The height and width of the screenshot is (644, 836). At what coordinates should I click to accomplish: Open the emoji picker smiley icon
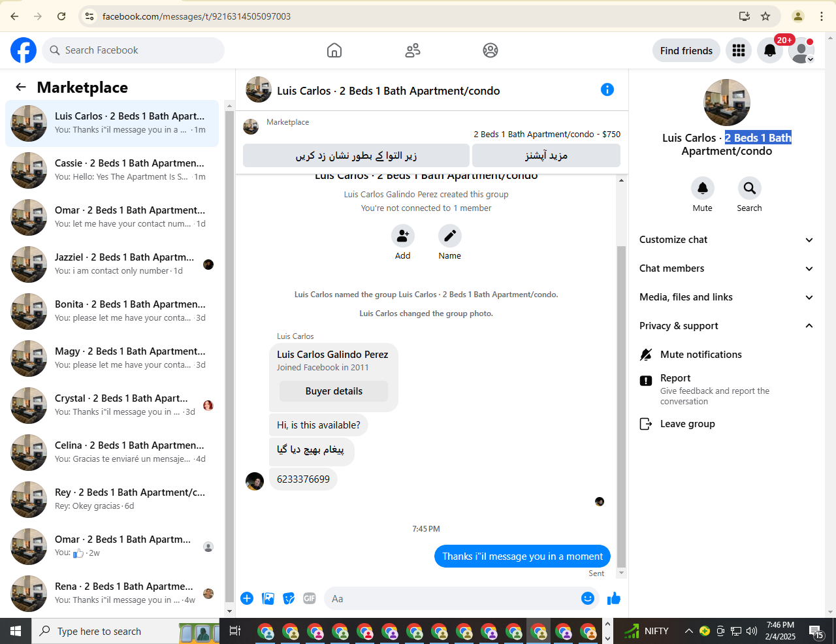click(x=588, y=598)
